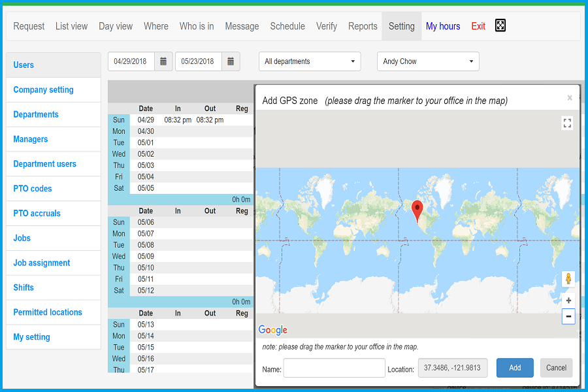588x392 pixels.
Task: Cancel the Add GPS zone dialog
Action: pos(556,368)
